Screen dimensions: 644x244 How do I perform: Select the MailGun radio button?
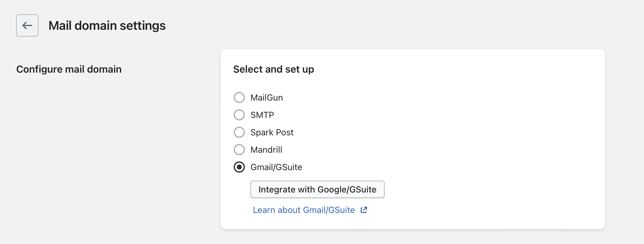pyautogui.click(x=239, y=97)
